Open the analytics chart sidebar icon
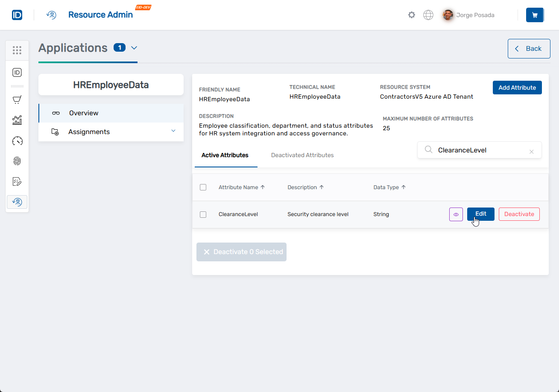 pyautogui.click(x=17, y=120)
